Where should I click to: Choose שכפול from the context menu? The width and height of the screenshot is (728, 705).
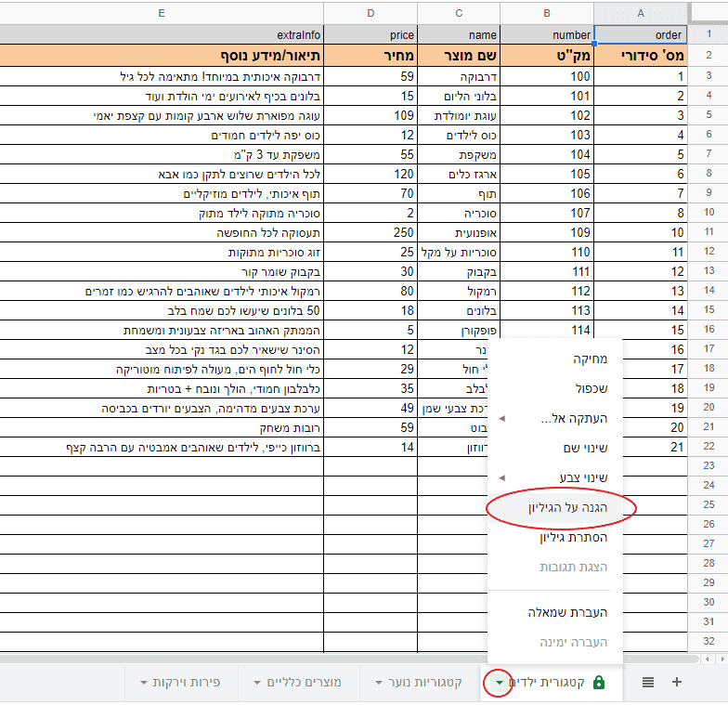point(555,388)
